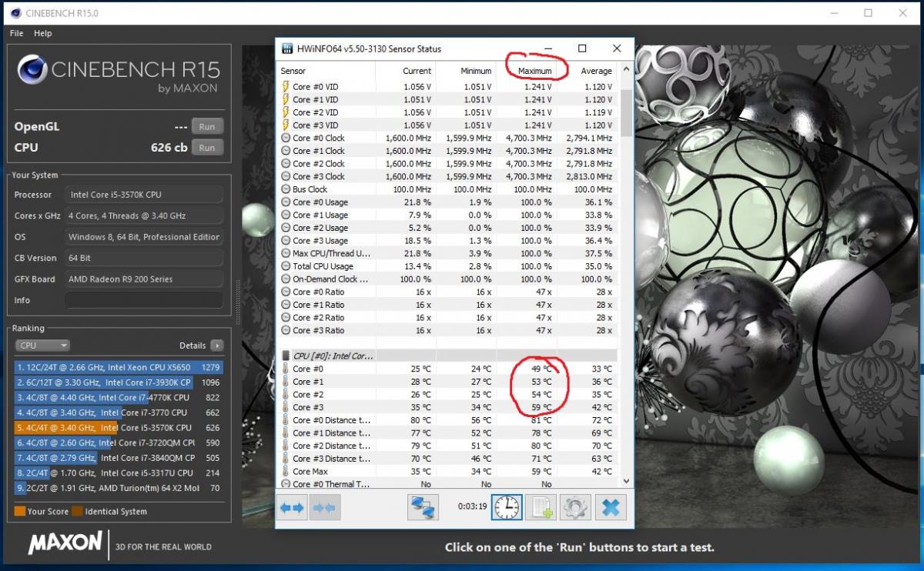
Task: Click the Identical System legend swatch
Action: (77, 511)
